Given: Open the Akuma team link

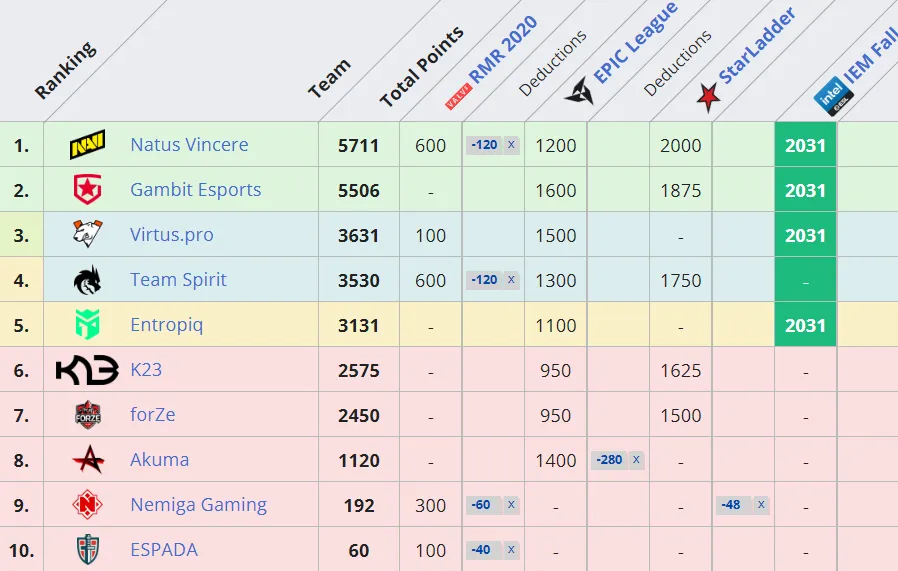Looking at the screenshot, I should (160, 459).
